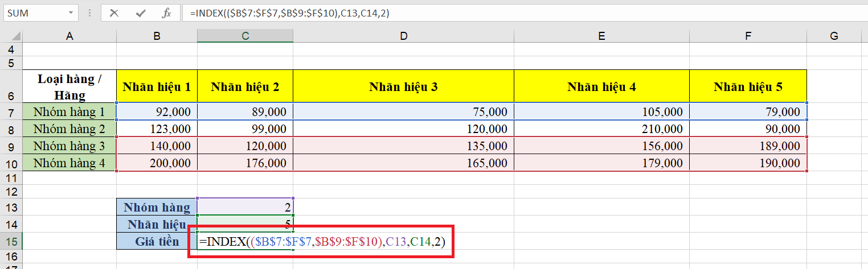Expand the Name Box dropdown arrow
868x269 pixels.
[70, 13]
